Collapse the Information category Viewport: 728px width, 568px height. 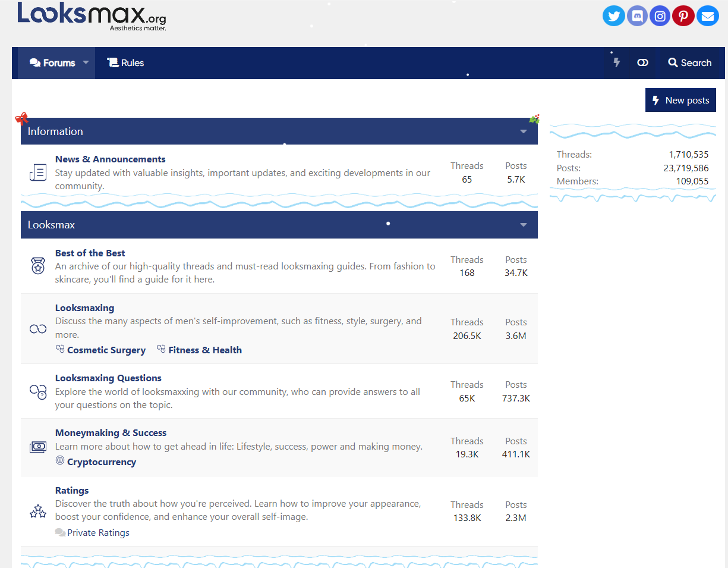(524, 131)
